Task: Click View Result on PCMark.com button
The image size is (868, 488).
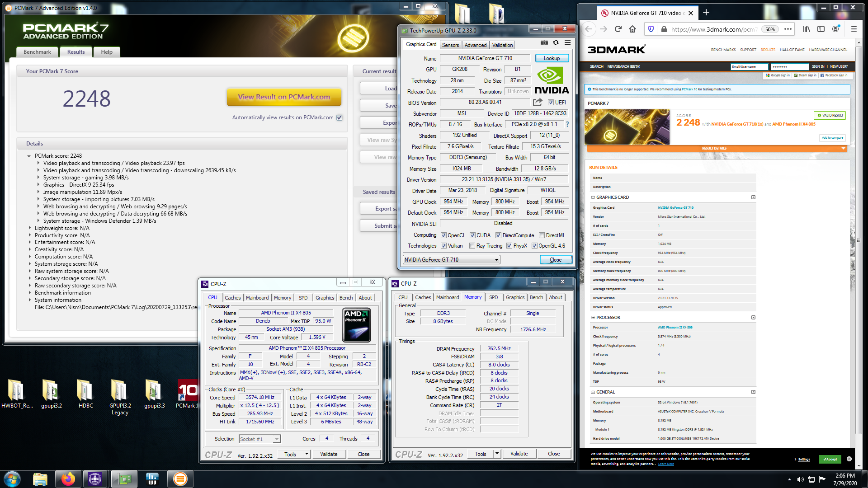Action: click(x=284, y=97)
